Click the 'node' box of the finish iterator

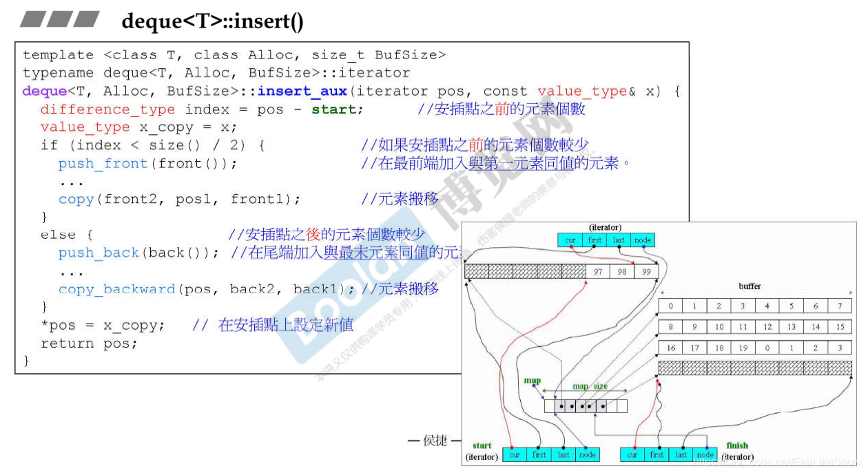pos(705,454)
